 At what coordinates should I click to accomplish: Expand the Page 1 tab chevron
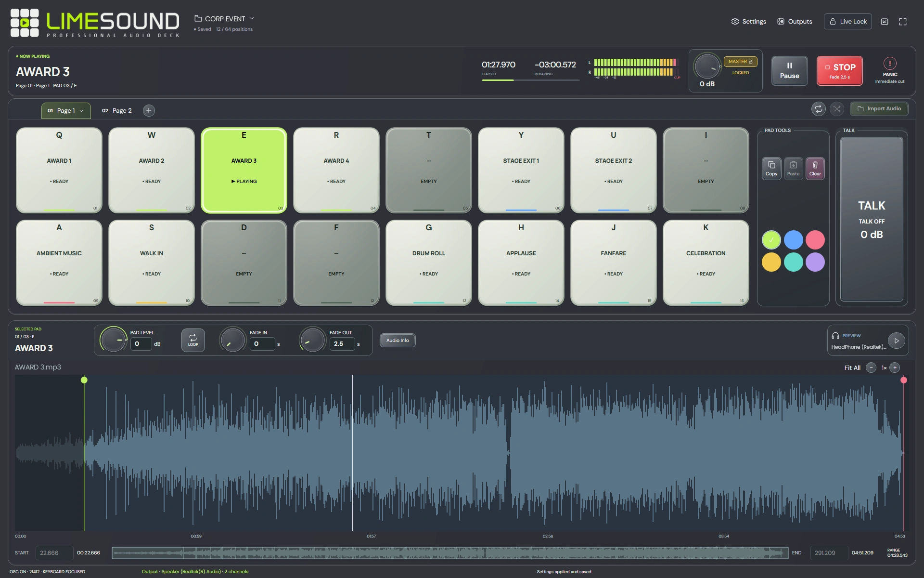pos(81,111)
